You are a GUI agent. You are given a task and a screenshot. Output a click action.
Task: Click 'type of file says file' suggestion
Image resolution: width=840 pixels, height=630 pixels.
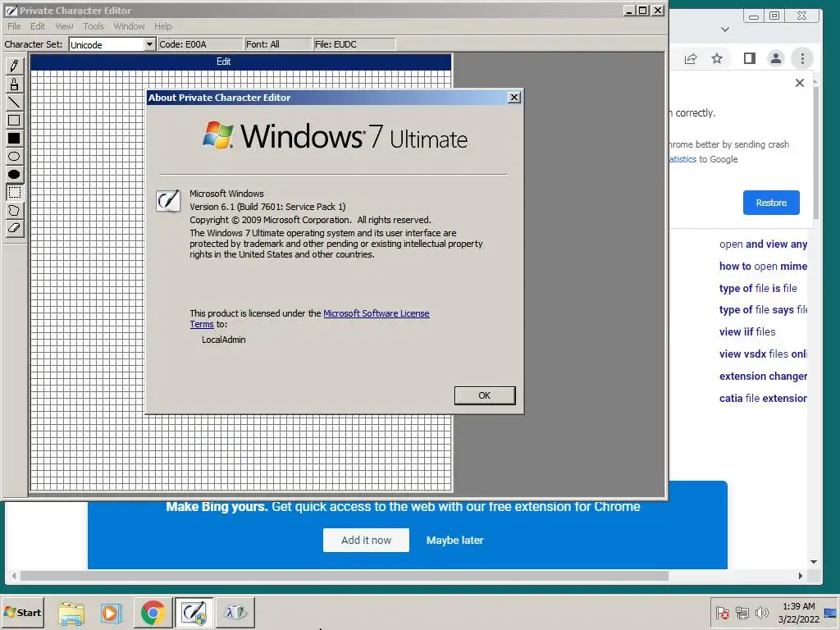coord(763,309)
